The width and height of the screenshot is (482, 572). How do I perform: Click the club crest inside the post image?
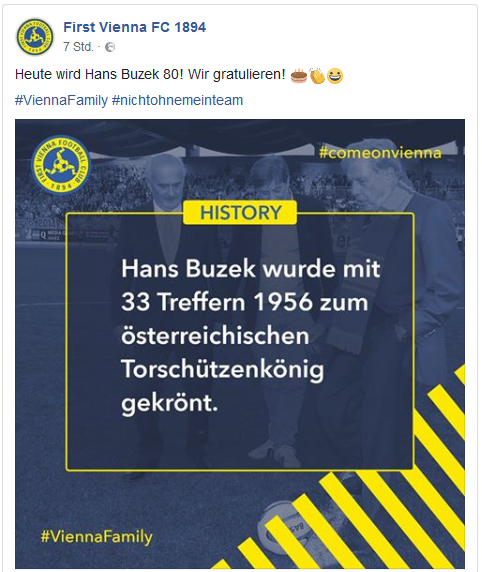(61, 165)
